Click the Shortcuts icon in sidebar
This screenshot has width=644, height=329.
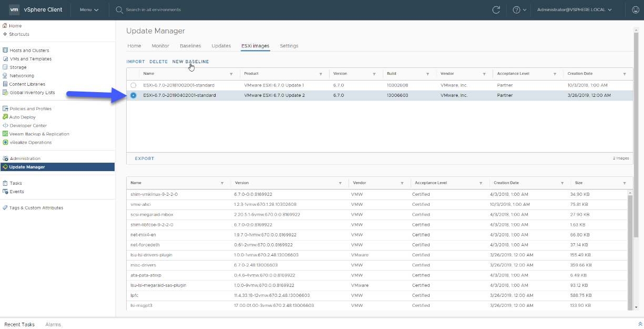coord(5,34)
